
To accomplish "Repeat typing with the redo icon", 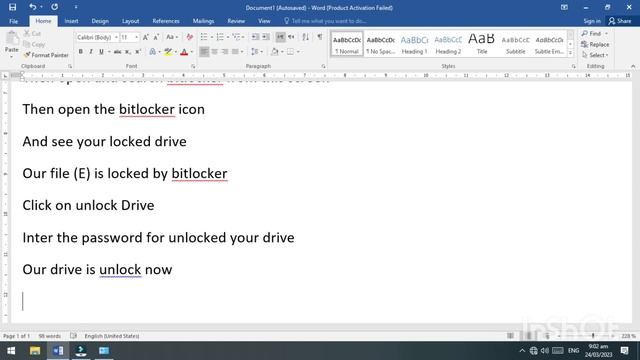I will tap(54, 7).
